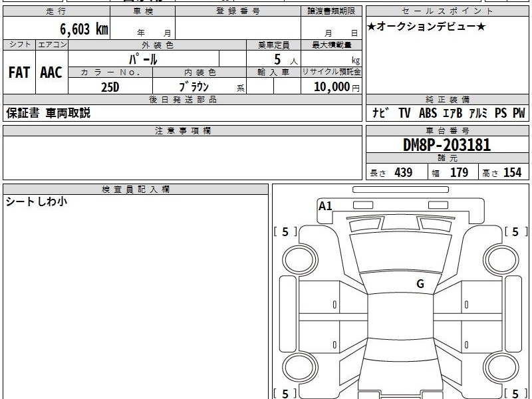Click the front-left tire in the diagram
The width and height of the screenshot is (532, 399).
(x=300, y=260)
